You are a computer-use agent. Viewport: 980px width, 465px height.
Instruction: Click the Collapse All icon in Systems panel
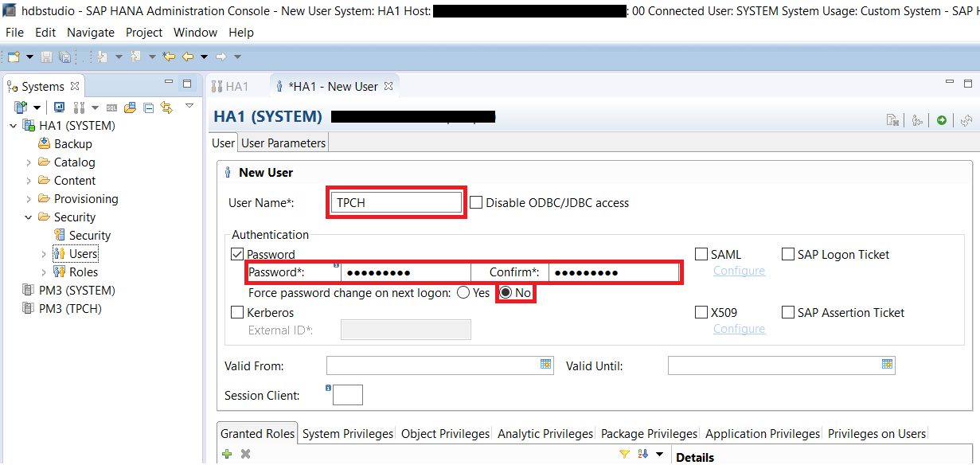tap(148, 107)
